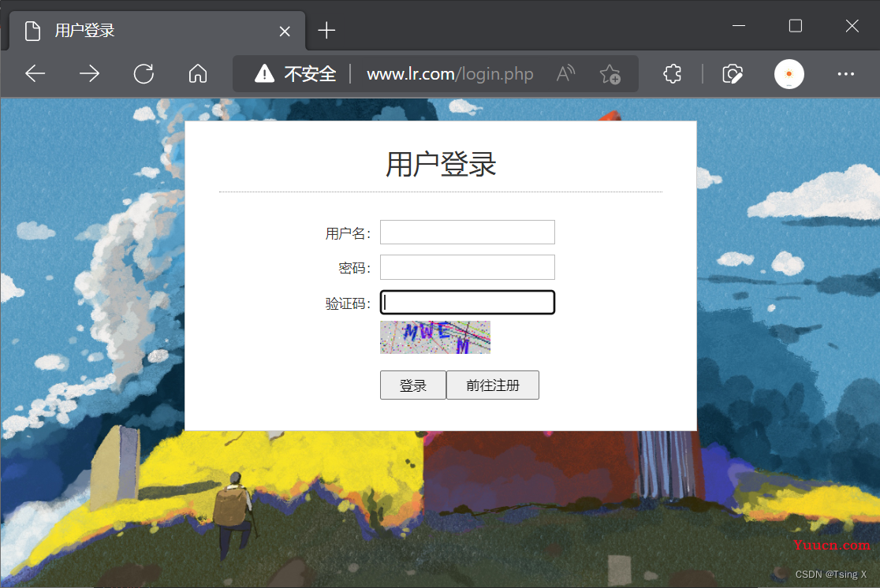Click the 用户登录 heading text
The height and width of the screenshot is (588, 880).
(x=441, y=164)
